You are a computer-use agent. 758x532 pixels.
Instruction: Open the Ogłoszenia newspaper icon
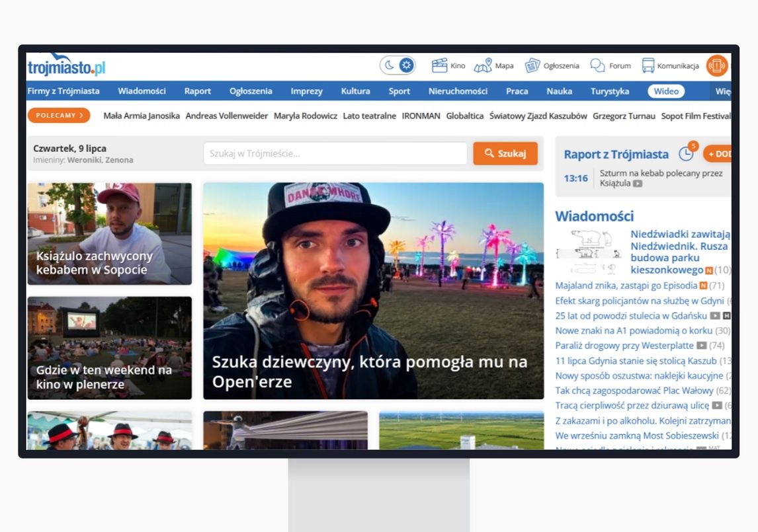[532, 65]
